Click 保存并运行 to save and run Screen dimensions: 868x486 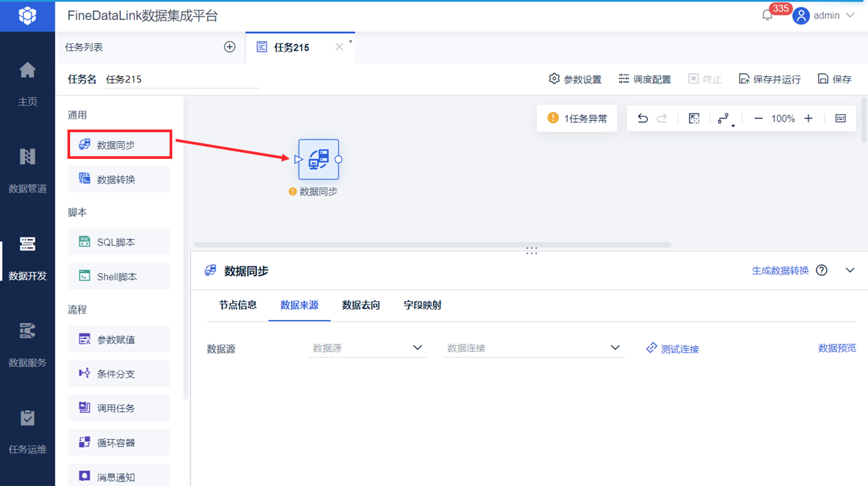tap(769, 79)
